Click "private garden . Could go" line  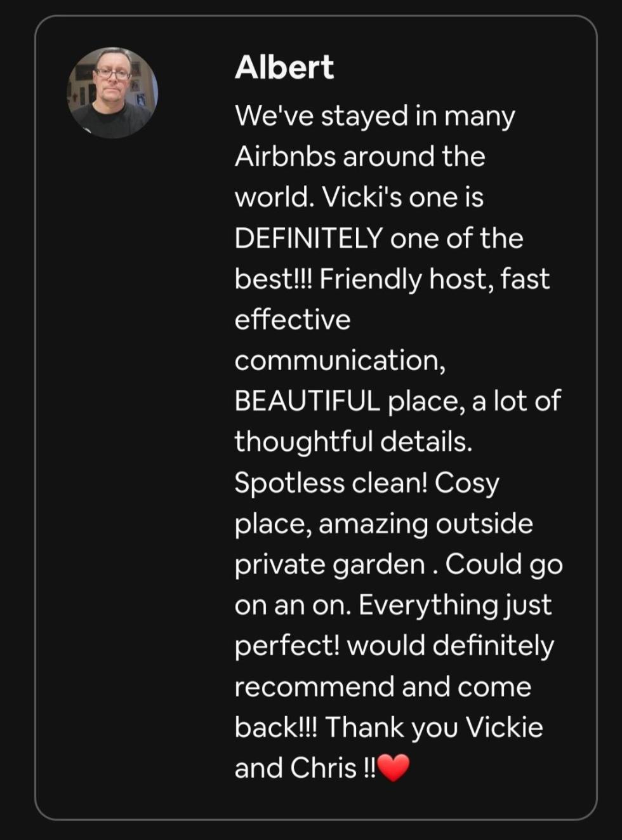pos(399,565)
